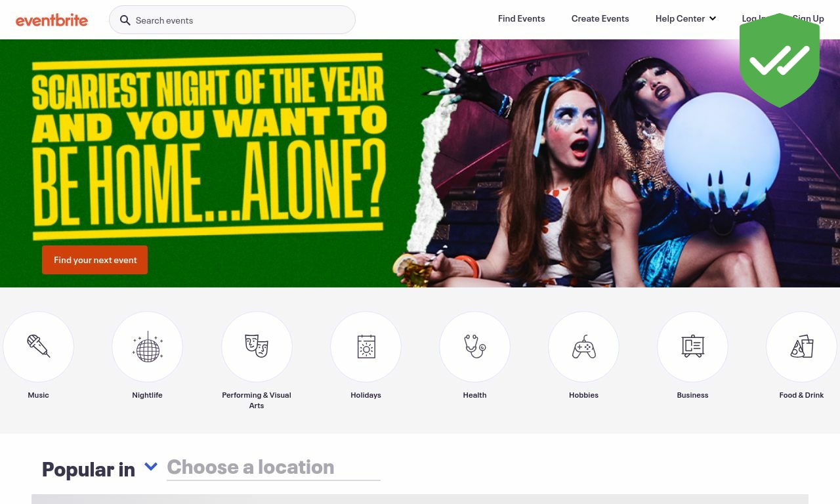Select the Health stethoscope icon
Screen dimensions: 840x504
pos(474,346)
